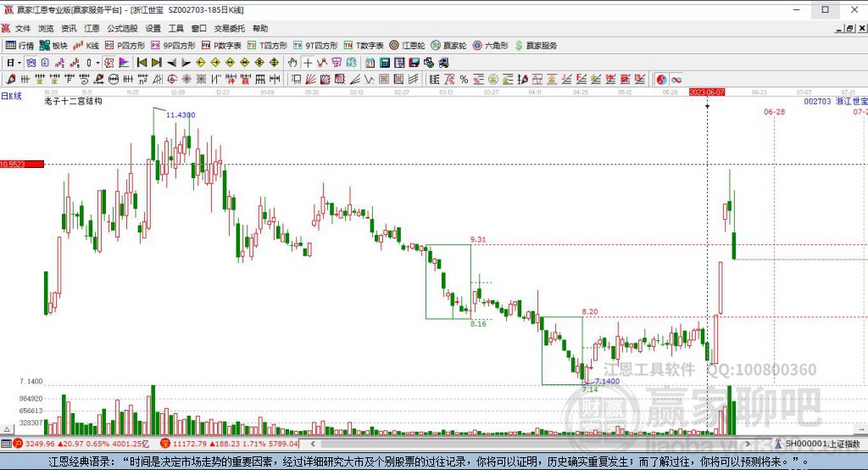This screenshot has height=470, width=868.
Task: Open the 设置 menu
Action: 153,28
